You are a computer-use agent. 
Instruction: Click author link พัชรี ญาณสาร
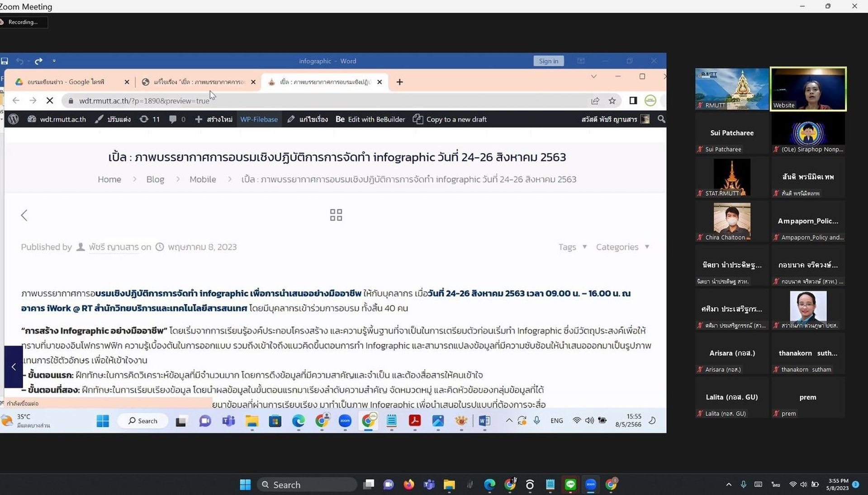point(114,247)
